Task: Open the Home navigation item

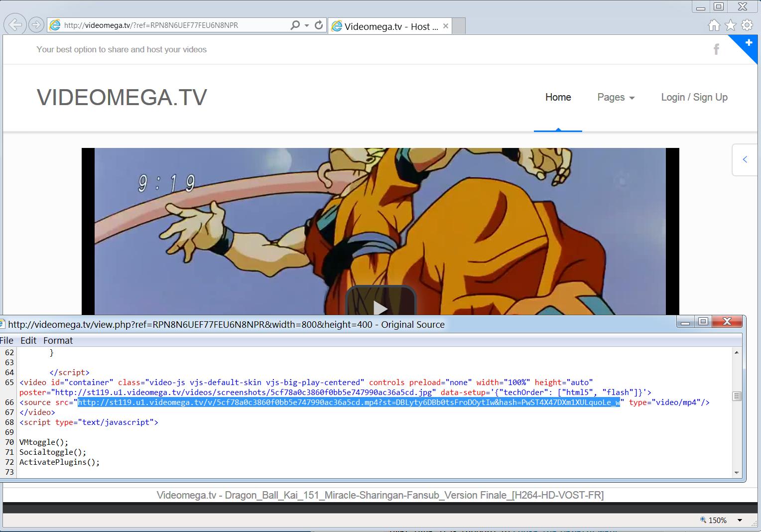Action: coord(558,97)
